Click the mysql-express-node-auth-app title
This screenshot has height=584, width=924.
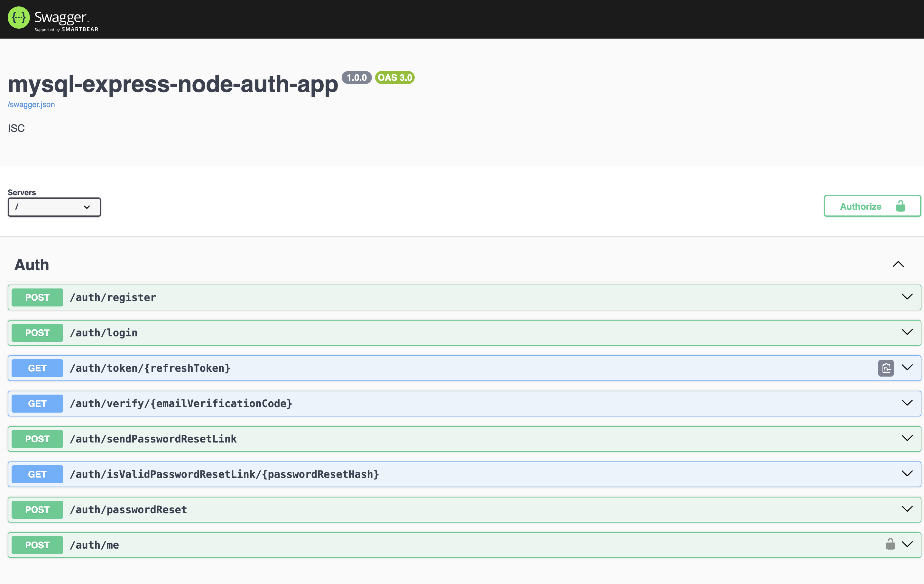click(x=173, y=84)
